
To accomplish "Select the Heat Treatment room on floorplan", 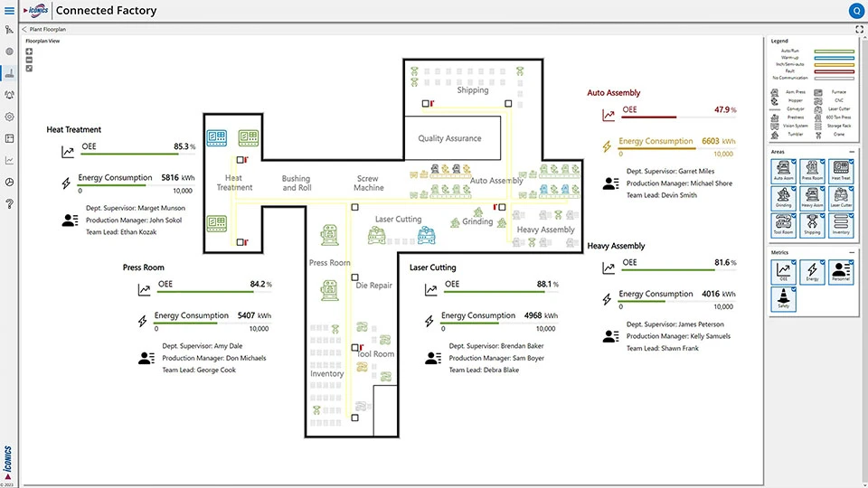I will (x=234, y=183).
